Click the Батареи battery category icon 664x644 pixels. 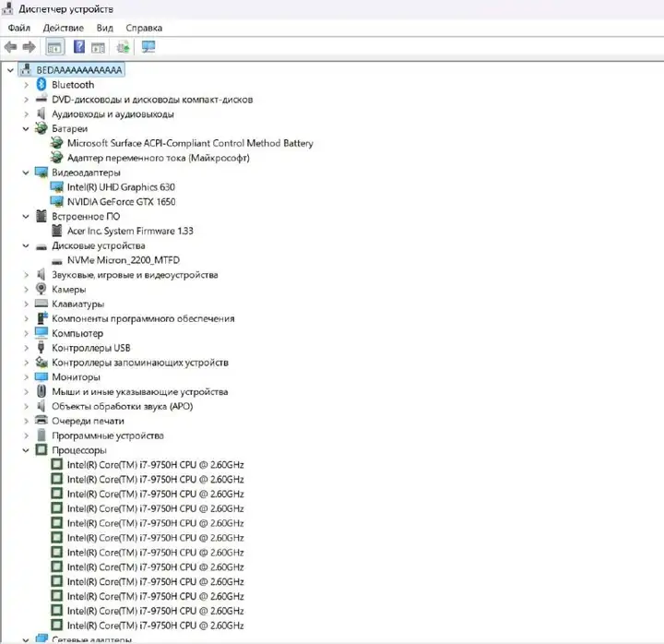click(x=41, y=128)
